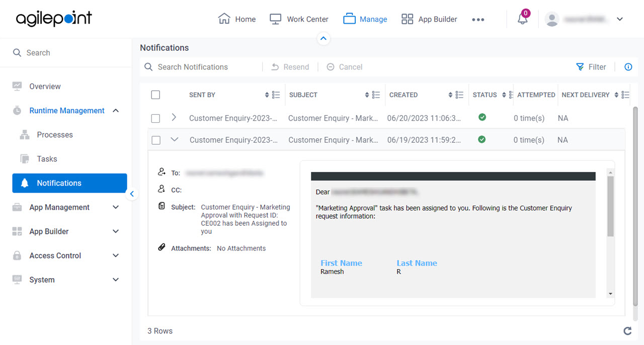Tick the checkbox for the 06/20/2023 notification
This screenshot has height=345, width=644.
coord(155,118)
